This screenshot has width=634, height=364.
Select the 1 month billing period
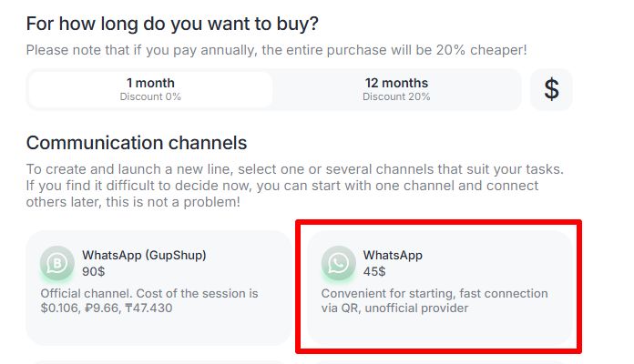150,89
